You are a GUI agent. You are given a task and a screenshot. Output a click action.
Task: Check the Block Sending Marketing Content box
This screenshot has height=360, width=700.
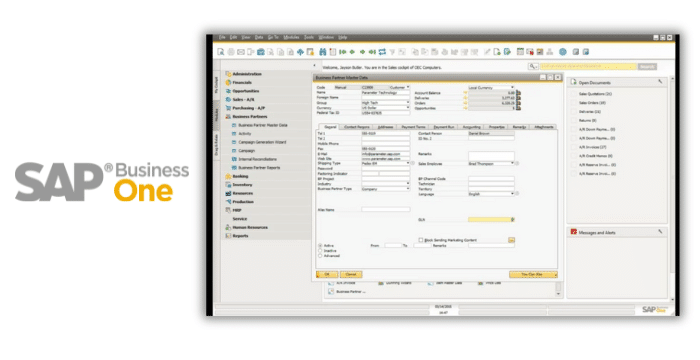point(421,240)
